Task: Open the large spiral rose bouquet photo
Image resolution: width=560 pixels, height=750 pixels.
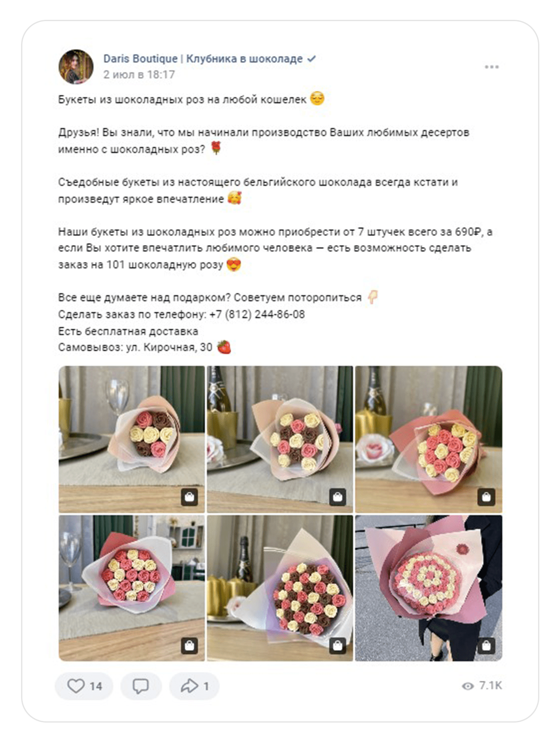Action: [x=429, y=588]
